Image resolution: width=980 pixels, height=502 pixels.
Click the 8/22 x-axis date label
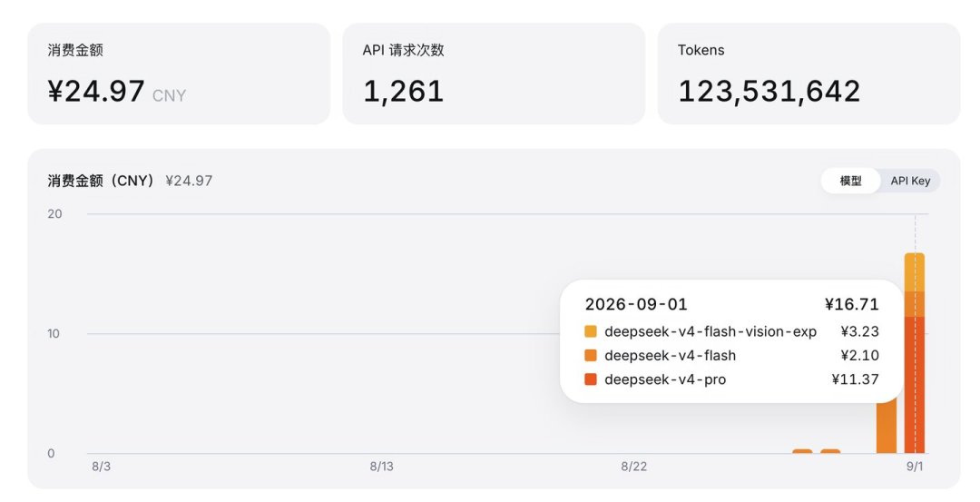633,467
